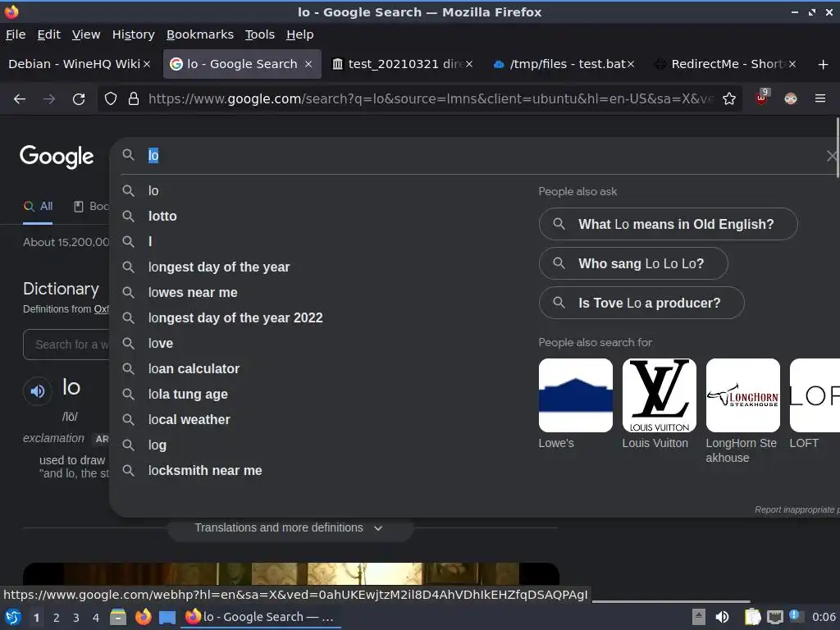Choose the love suggestion
840x630 pixels.
pos(160,344)
